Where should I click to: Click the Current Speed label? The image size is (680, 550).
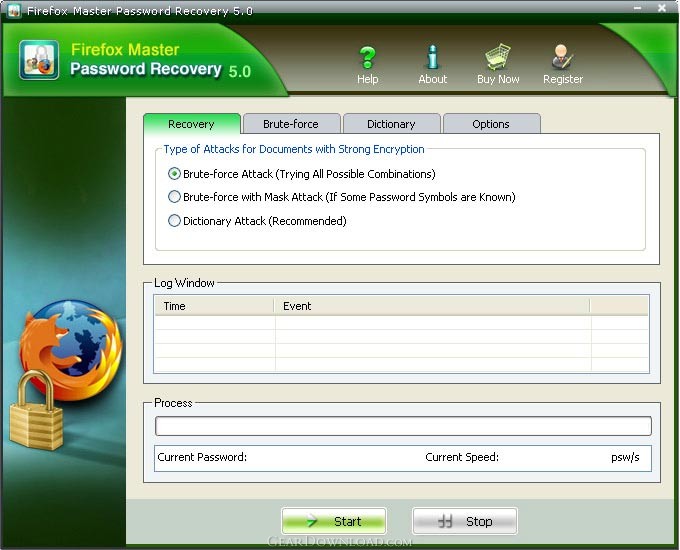(462, 457)
